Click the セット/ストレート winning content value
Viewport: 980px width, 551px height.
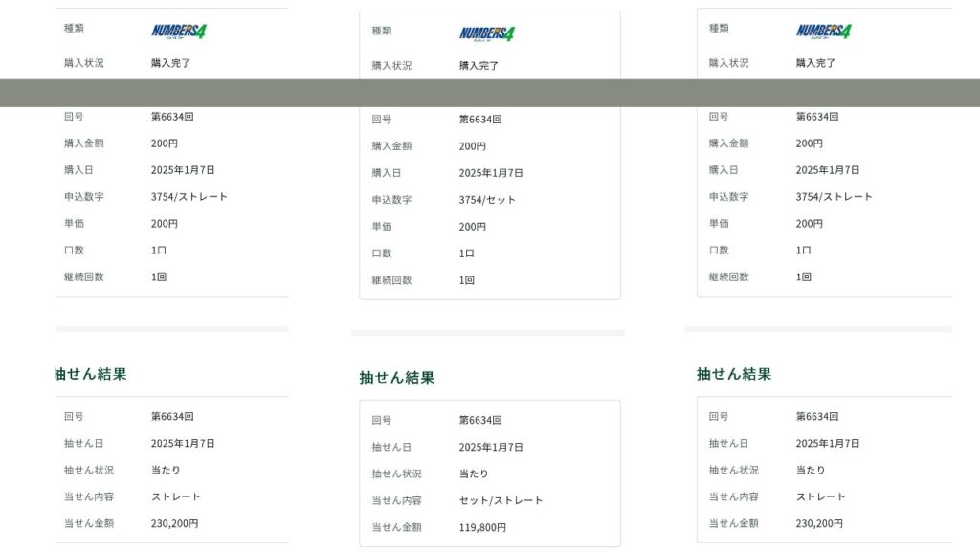pos(501,500)
